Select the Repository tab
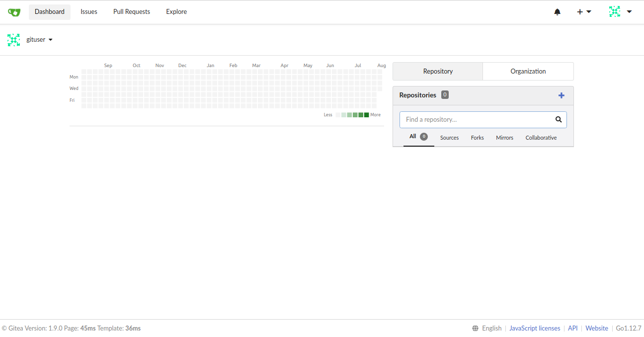The image size is (644, 337). point(438,72)
